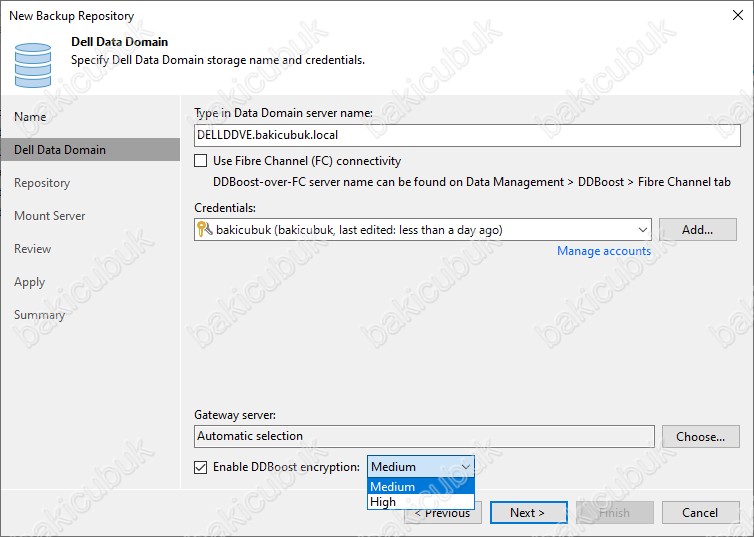754x537 pixels.
Task: Click the 'Credentials:' label
Action: click(225, 208)
